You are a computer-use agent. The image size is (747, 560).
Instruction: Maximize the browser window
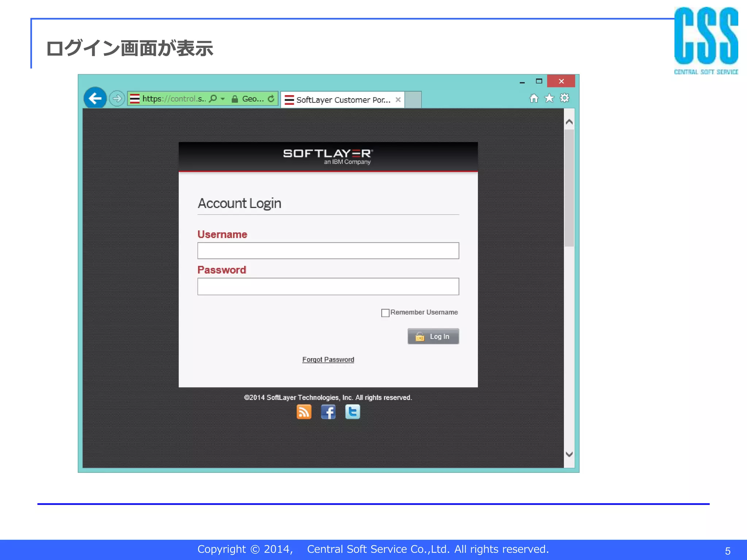click(539, 81)
